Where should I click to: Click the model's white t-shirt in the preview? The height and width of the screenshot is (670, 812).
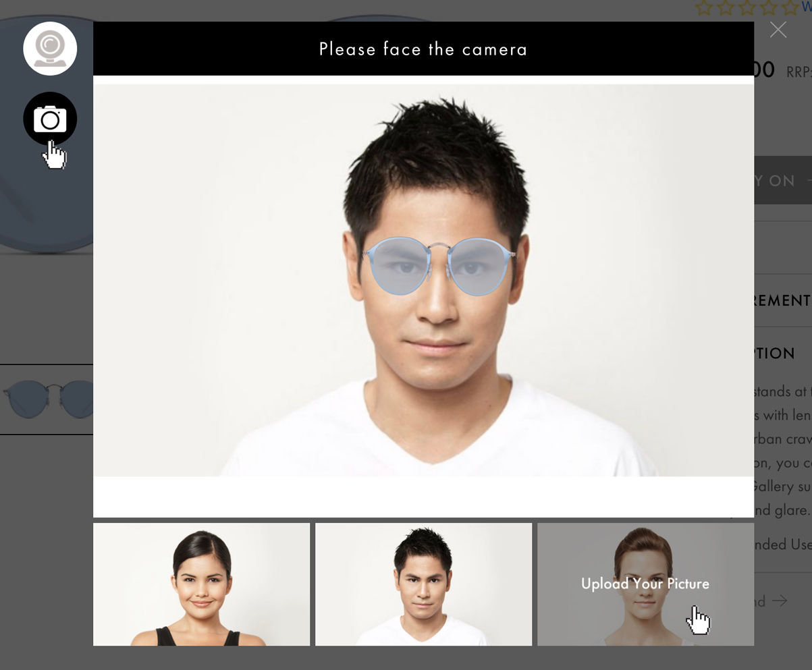[432, 432]
